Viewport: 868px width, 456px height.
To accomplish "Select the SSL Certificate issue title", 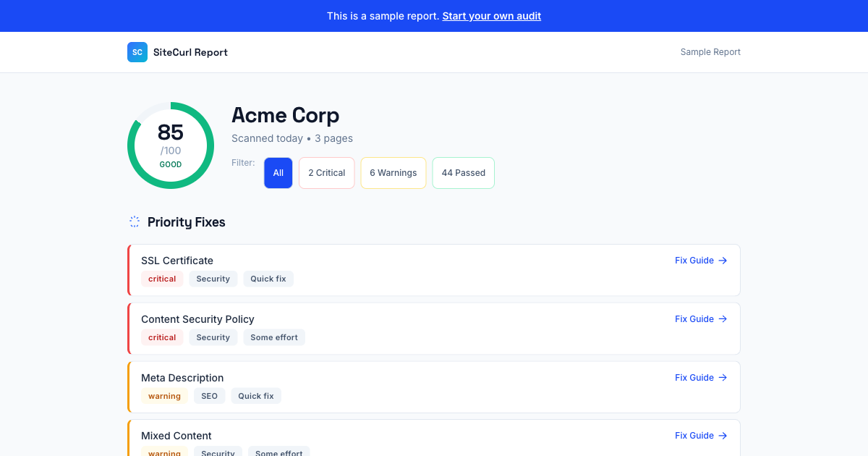I will [177, 261].
